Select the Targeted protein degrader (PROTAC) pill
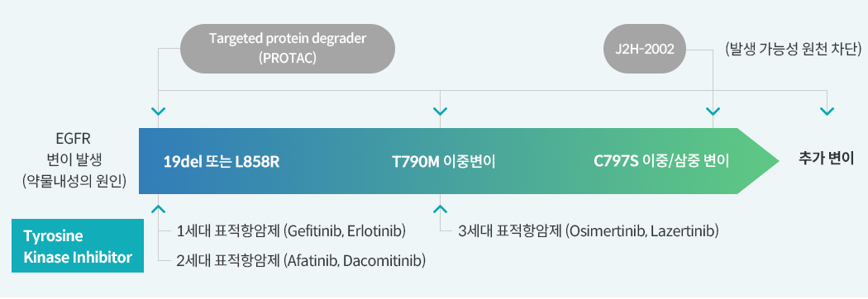This screenshot has width=868, height=299. [288, 49]
